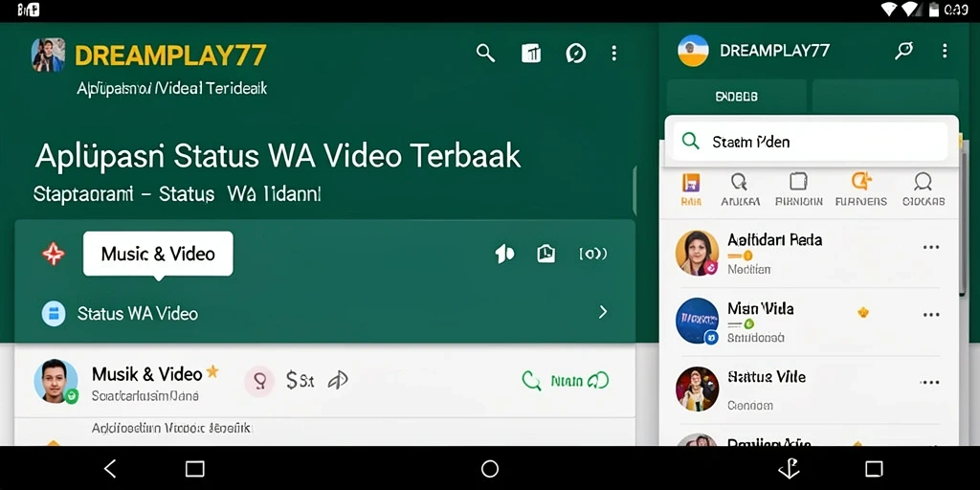
Task: Click the Staem search input field
Action: coord(811,142)
